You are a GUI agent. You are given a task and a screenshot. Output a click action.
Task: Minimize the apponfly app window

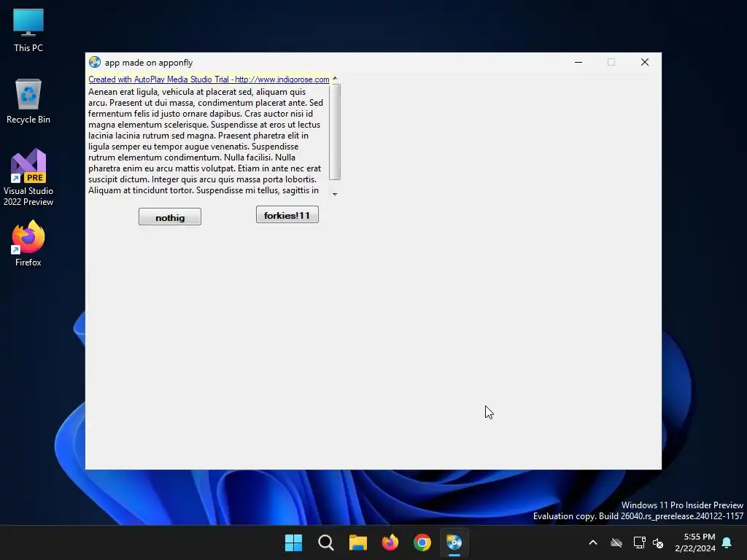[578, 62]
